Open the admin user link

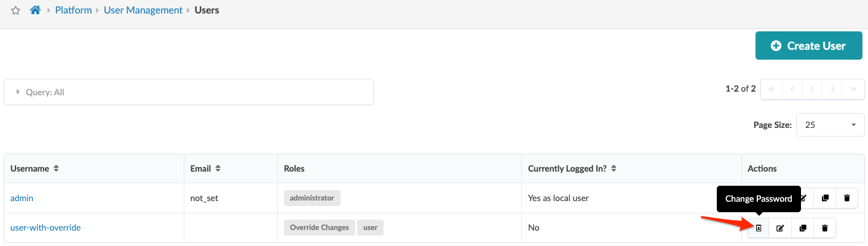[22, 198]
